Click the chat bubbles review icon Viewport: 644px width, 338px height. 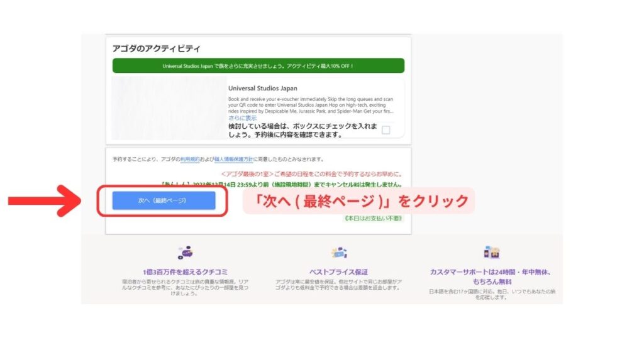pyautogui.click(x=186, y=253)
